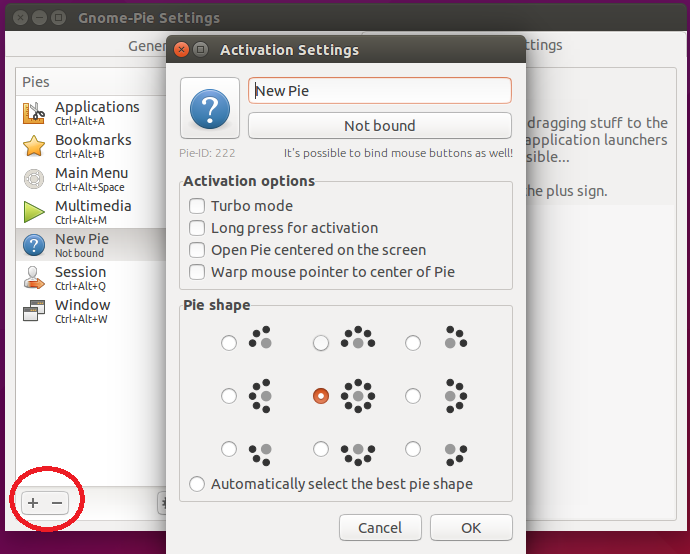
Task: Close the Activation Settings dialog
Action: click(181, 49)
